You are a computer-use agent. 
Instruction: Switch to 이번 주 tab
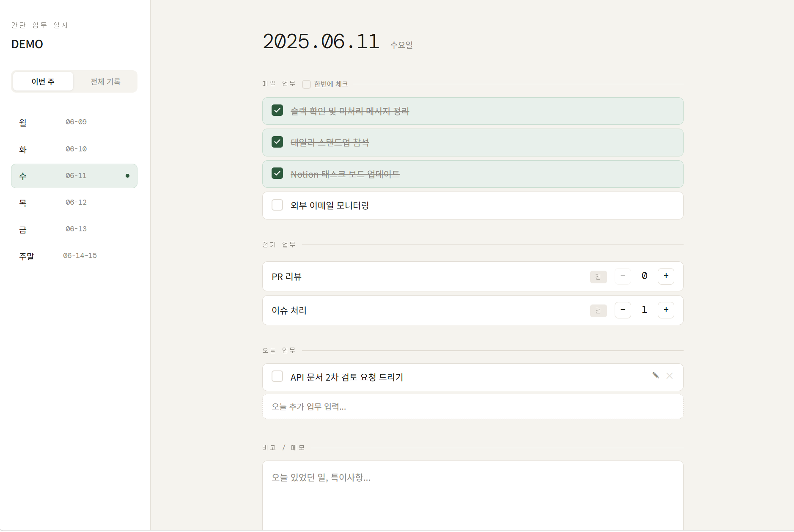pos(43,81)
